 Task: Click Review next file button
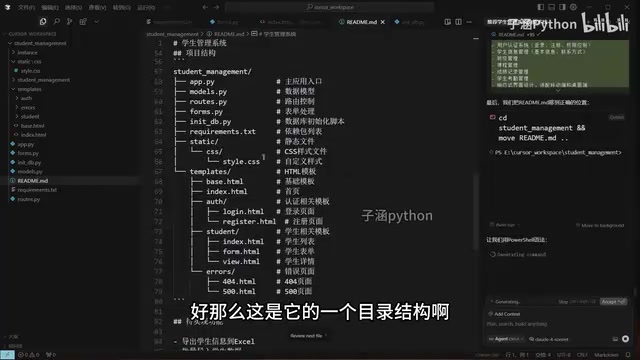coord(308,336)
